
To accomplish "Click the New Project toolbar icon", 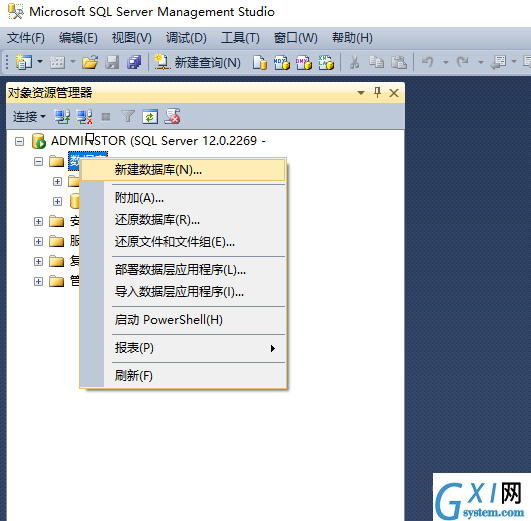I will [x=23, y=62].
